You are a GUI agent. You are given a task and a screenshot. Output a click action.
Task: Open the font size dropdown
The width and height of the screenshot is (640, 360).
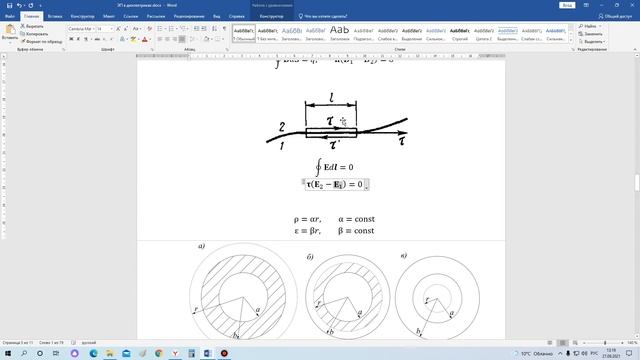(111, 29)
